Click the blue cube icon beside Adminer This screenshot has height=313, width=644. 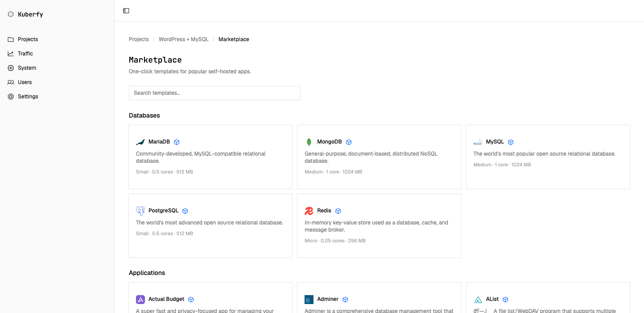coord(345,300)
